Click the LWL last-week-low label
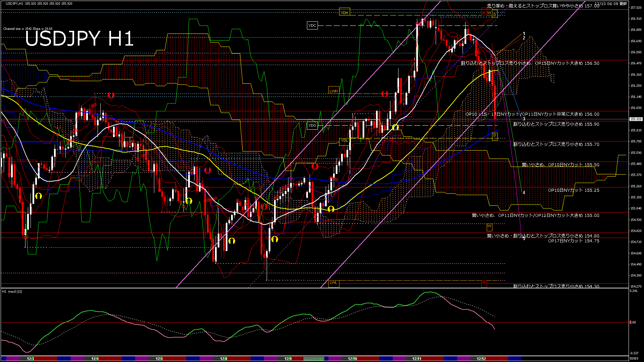Image resolution: width=644 pixels, height=362 pixels. click(x=333, y=283)
